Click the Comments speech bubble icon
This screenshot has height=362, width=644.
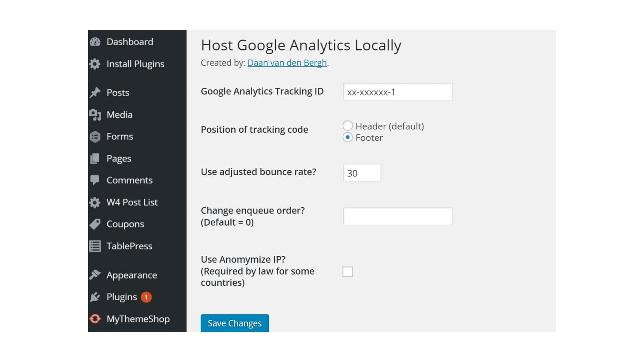coord(95,180)
